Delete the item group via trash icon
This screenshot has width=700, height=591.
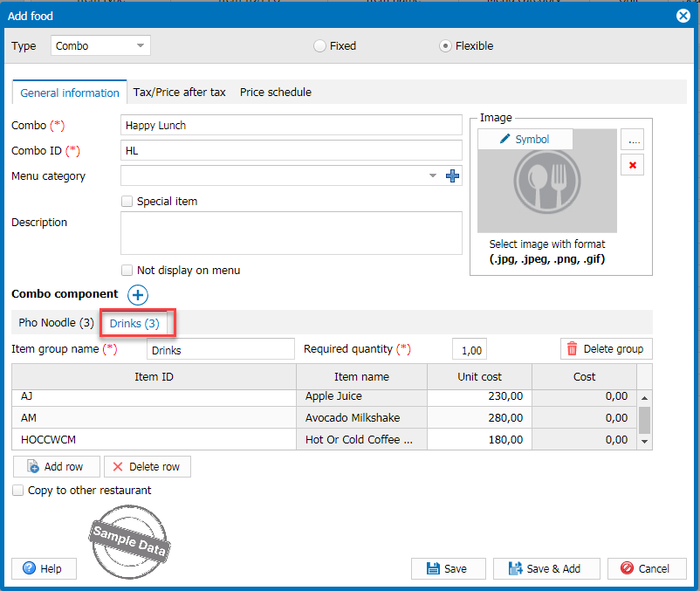pyautogui.click(x=606, y=349)
